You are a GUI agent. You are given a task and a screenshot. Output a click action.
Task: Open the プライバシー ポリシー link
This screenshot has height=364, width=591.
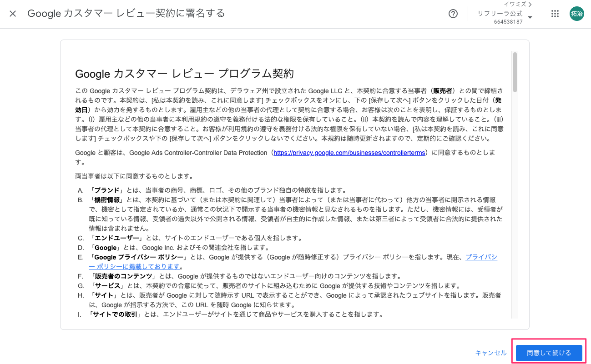pyautogui.click(x=293, y=262)
